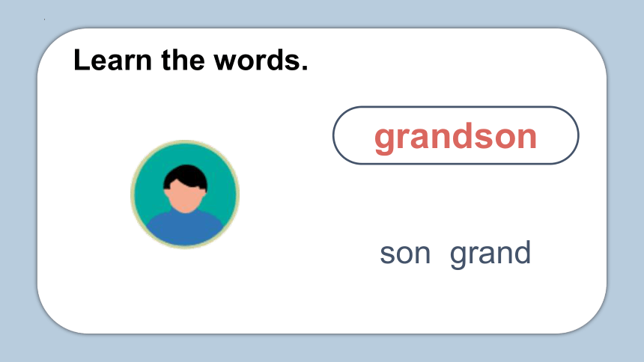
Task: Click the tiny dot above the card
Action: [x=44, y=19]
